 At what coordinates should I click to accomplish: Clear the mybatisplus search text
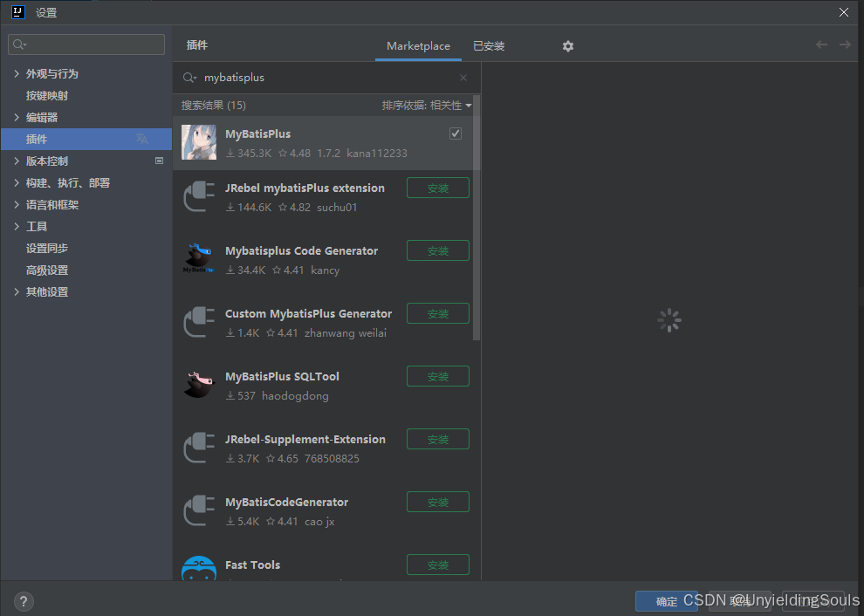pyautogui.click(x=463, y=78)
